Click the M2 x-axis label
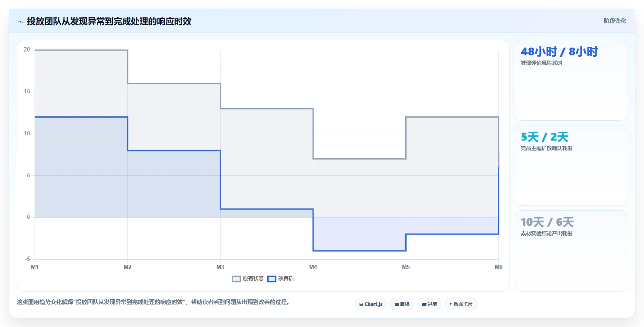The image size is (644, 327). 128,267
